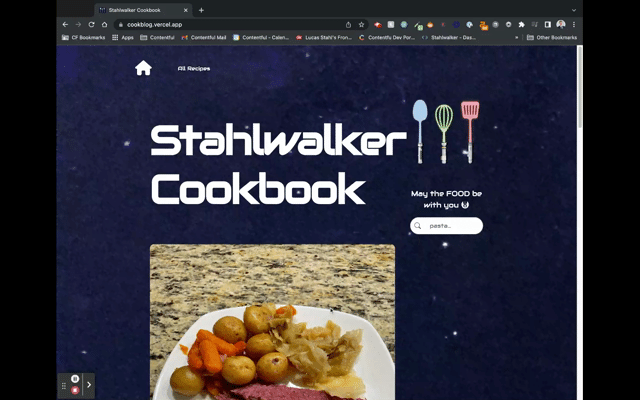Open the Chrome profile avatar

pos(561,24)
